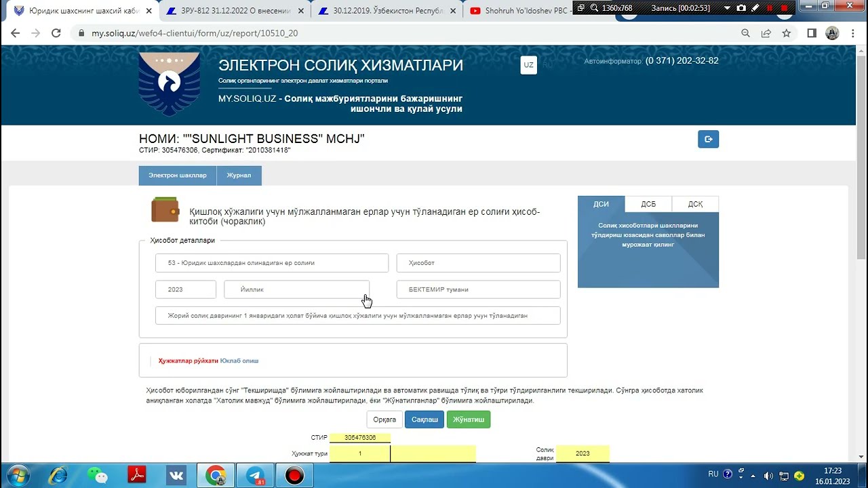Image resolution: width=868 pixels, height=488 pixels.
Task: Open the Журнал tab
Action: coord(239,176)
